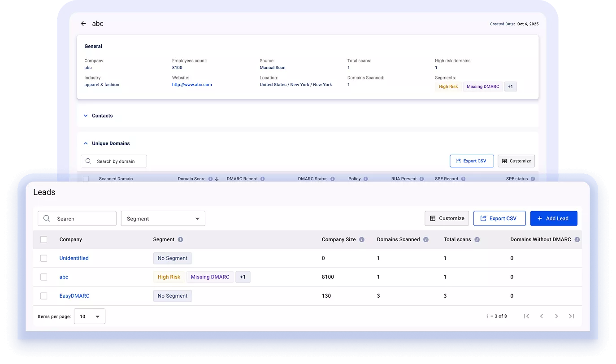Click the search magnifier in the Leads search box
616x364 pixels.
coord(47,218)
